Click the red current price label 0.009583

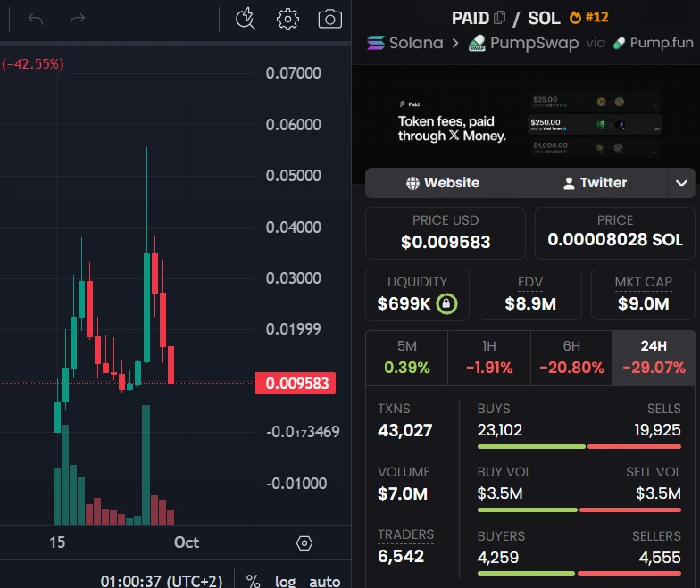[296, 384]
